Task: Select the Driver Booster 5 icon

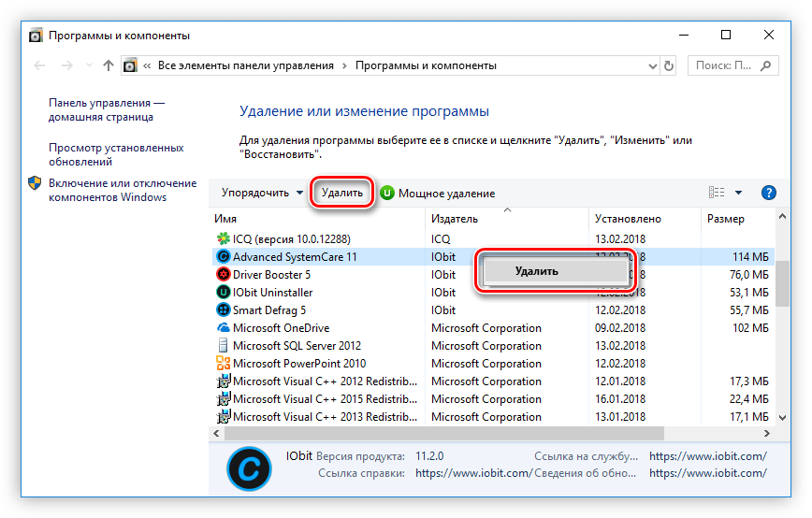Action: point(224,275)
